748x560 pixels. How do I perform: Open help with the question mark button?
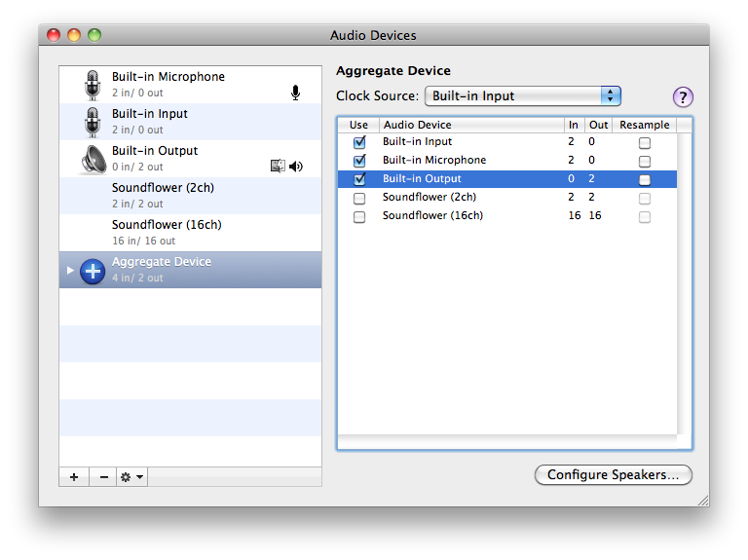[x=683, y=96]
